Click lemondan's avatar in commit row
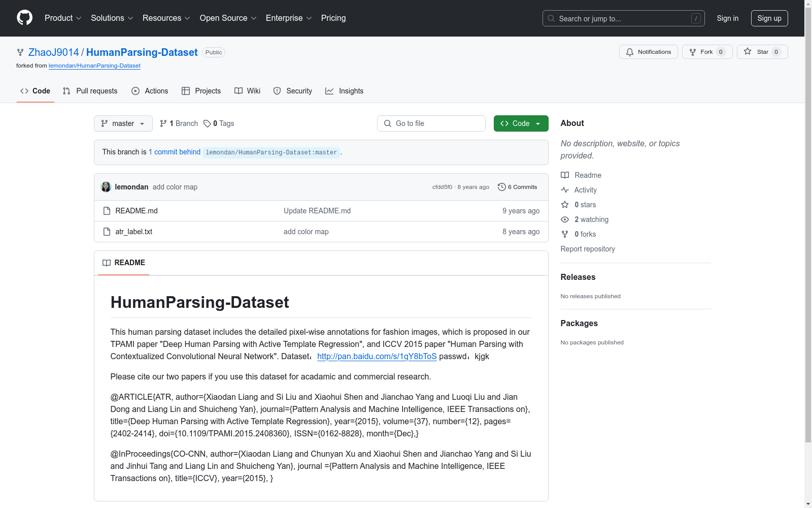 click(x=106, y=187)
